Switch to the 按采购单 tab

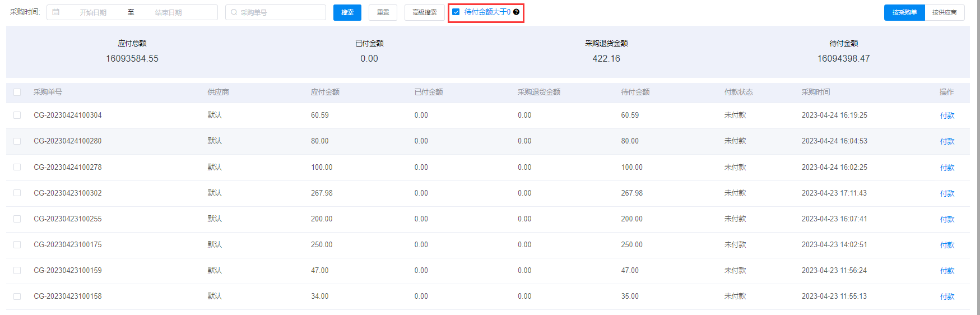coord(904,12)
